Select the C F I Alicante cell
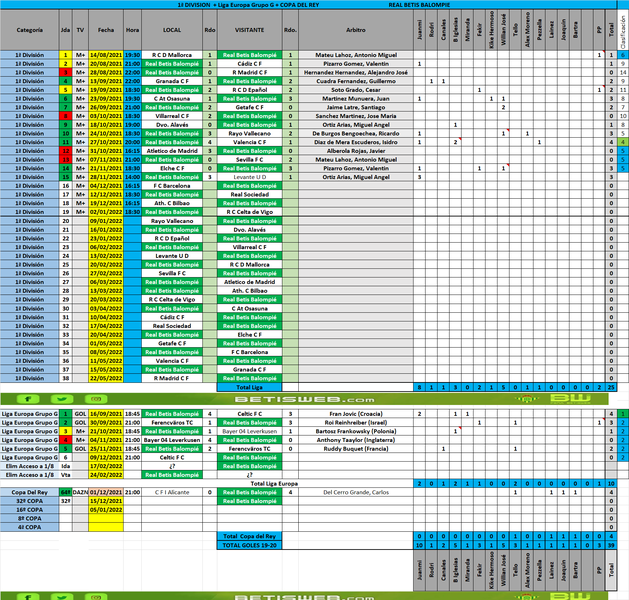Image resolution: width=629 pixels, height=600 pixels. [x=172, y=493]
